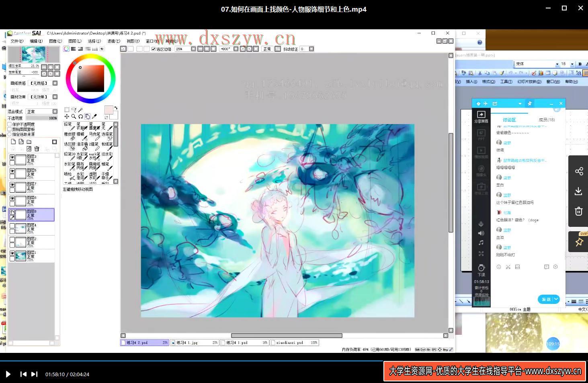Hide layer 图层5 using its eye icon
The height and width of the screenshot is (383, 588).
click(12, 171)
